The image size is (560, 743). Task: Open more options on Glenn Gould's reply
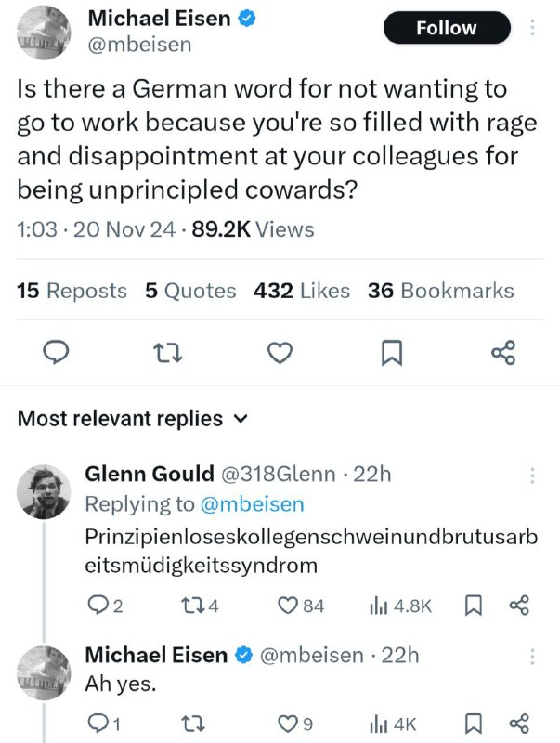click(532, 475)
